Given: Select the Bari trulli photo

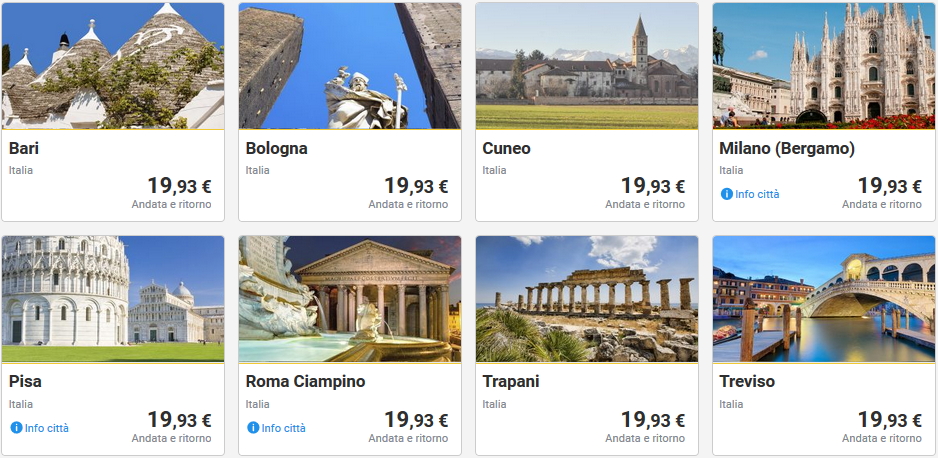Looking at the screenshot, I should (x=113, y=66).
